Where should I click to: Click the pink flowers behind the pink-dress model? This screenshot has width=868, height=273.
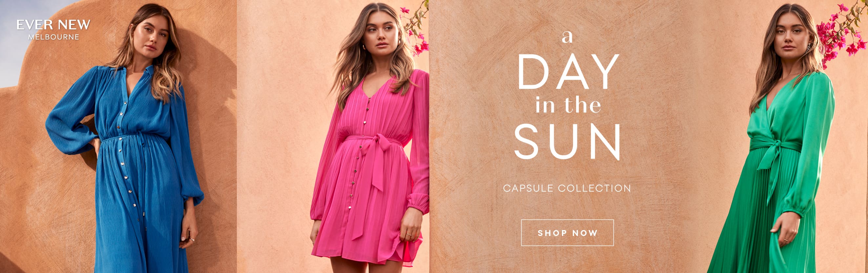[x=415, y=29]
